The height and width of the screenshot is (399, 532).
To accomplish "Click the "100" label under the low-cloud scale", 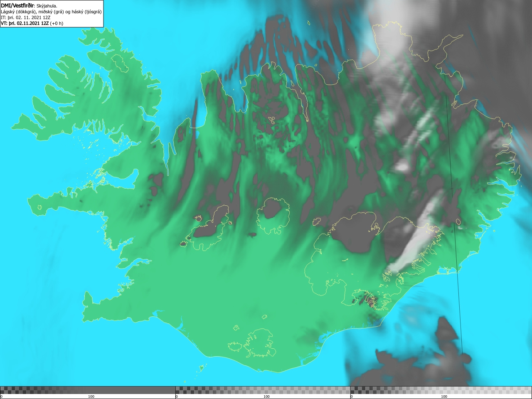I will (91, 397).
